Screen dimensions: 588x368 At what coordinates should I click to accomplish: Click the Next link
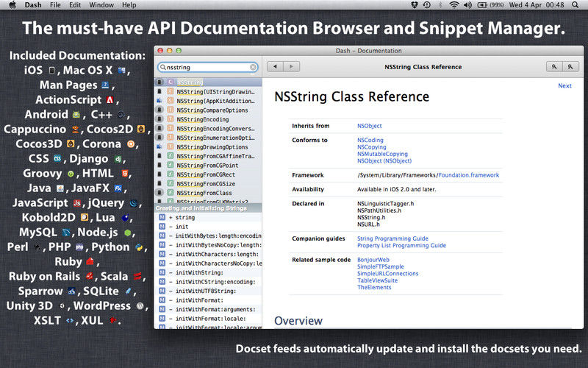(564, 85)
